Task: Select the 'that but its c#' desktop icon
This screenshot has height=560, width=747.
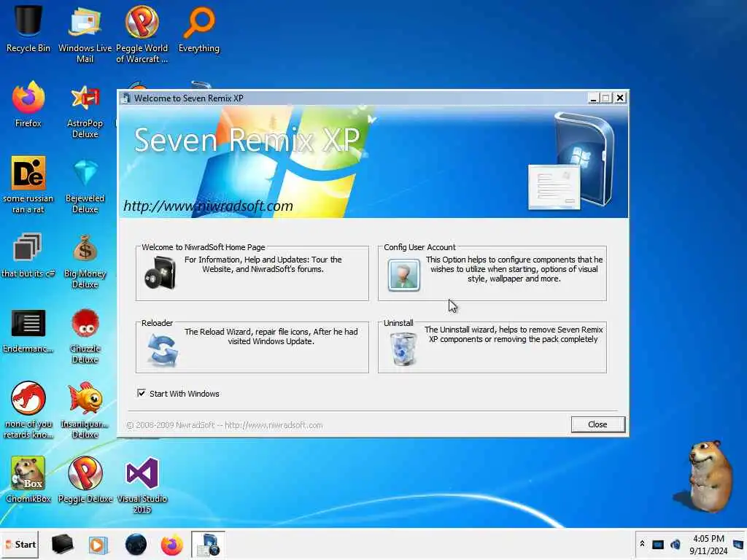Action: [x=28, y=254]
